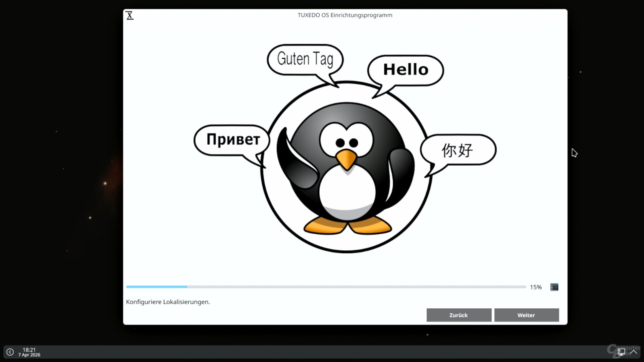
Task: Click the back arrow icon in the taskbar
Action: click(x=10, y=352)
